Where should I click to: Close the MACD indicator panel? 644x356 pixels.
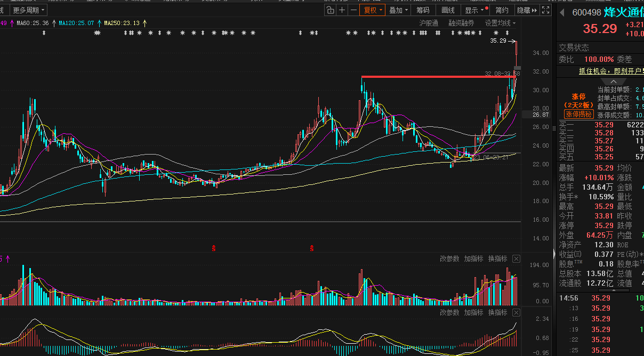pos(516,312)
